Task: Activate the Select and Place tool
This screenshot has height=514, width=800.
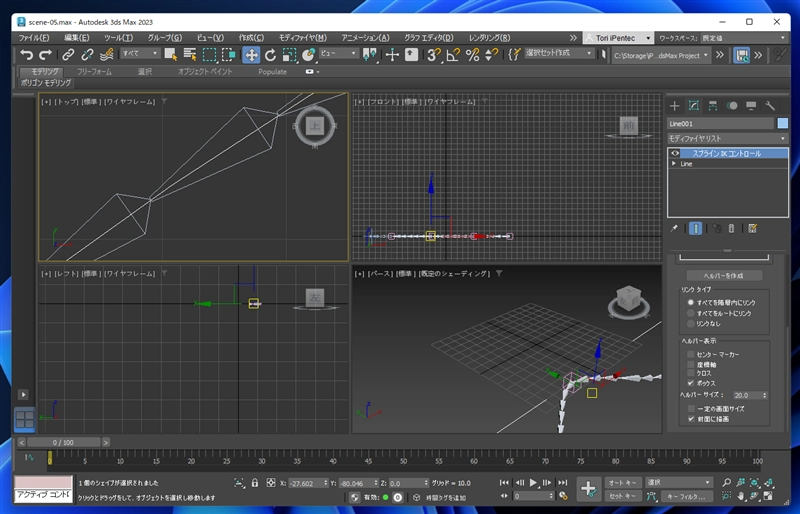Action: [308, 55]
